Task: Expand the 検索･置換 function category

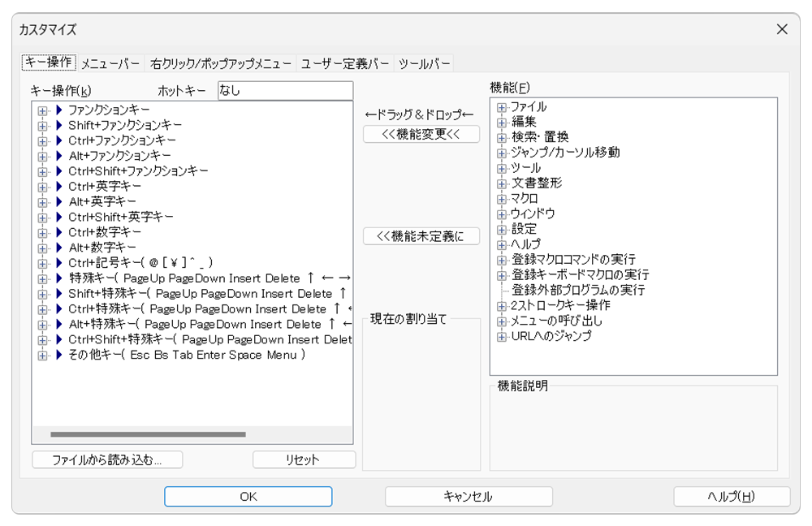Action: [x=502, y=137]
